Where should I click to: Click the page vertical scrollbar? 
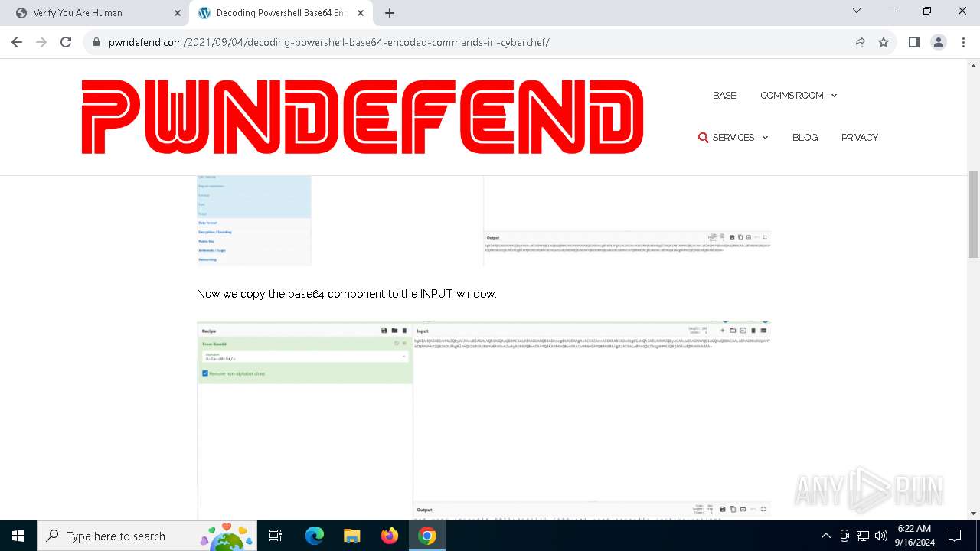coord(974,214)
